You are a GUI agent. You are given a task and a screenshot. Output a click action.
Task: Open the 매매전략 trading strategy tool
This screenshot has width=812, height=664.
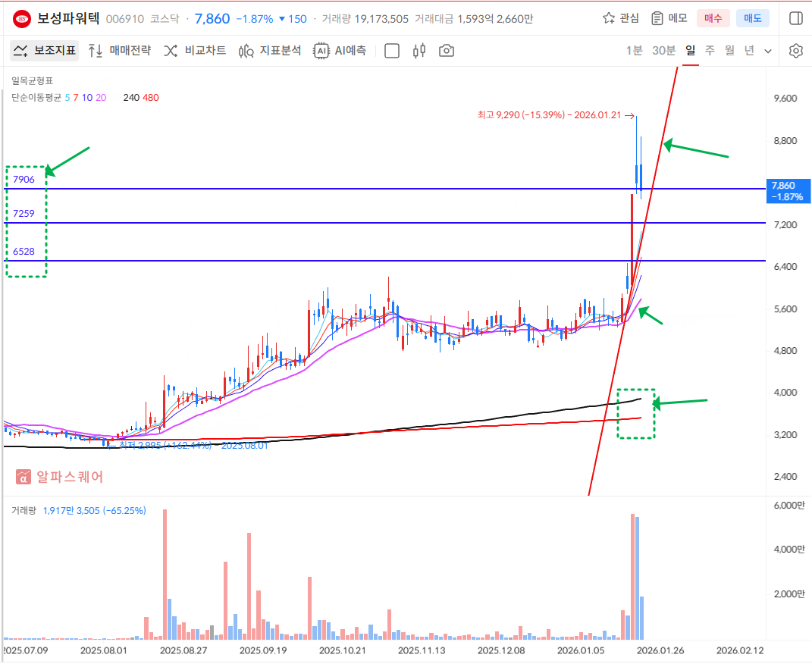tap(119, 51)
